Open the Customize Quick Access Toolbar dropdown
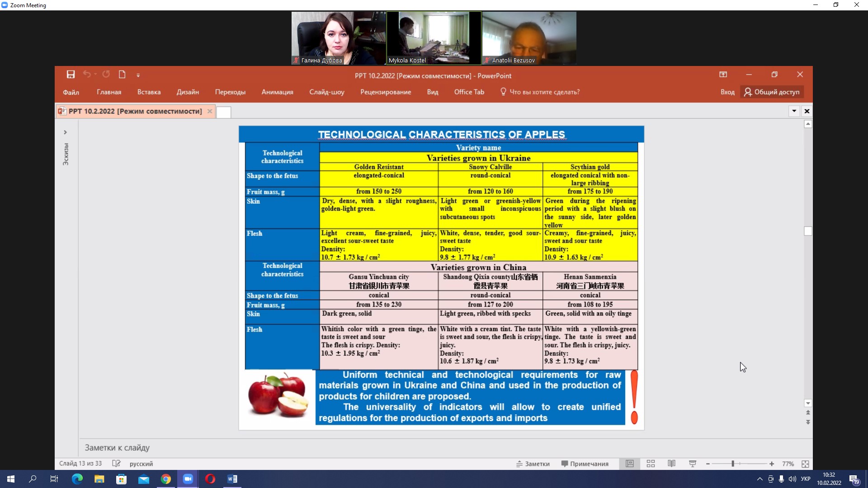 [138, 75]
